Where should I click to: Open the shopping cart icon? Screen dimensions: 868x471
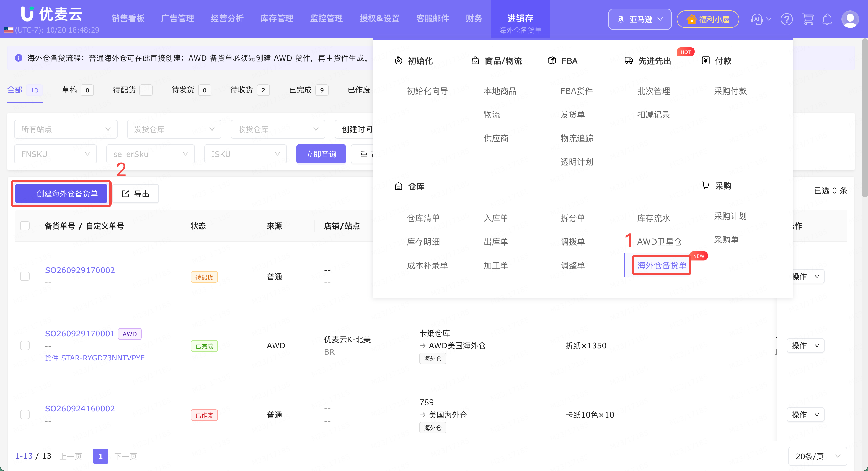tap(808, 19)
